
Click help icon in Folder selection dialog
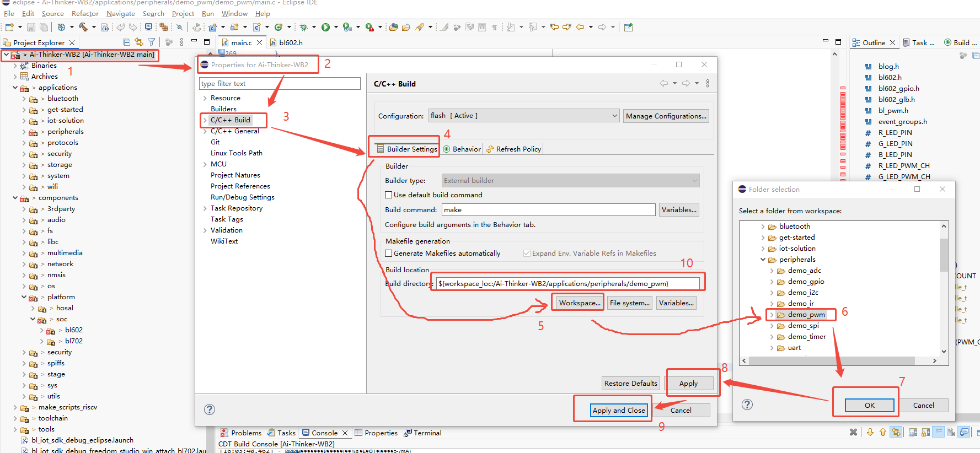point(747,405)
